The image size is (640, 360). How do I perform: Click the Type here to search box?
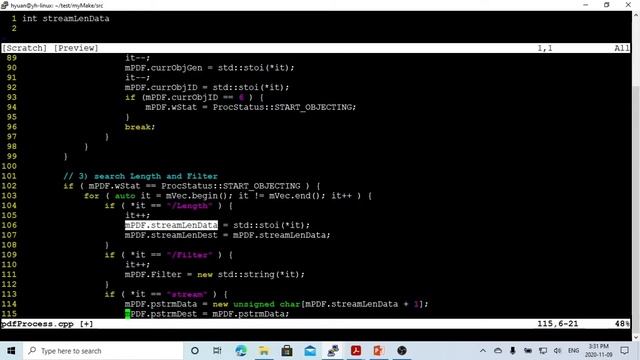[103, 351]
